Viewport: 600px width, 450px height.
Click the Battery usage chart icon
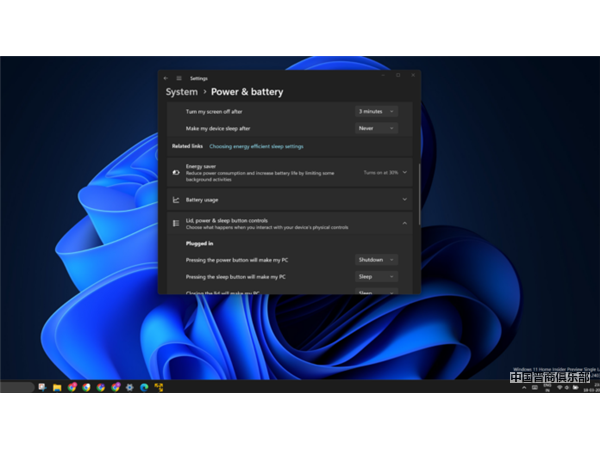click(176, 199)
